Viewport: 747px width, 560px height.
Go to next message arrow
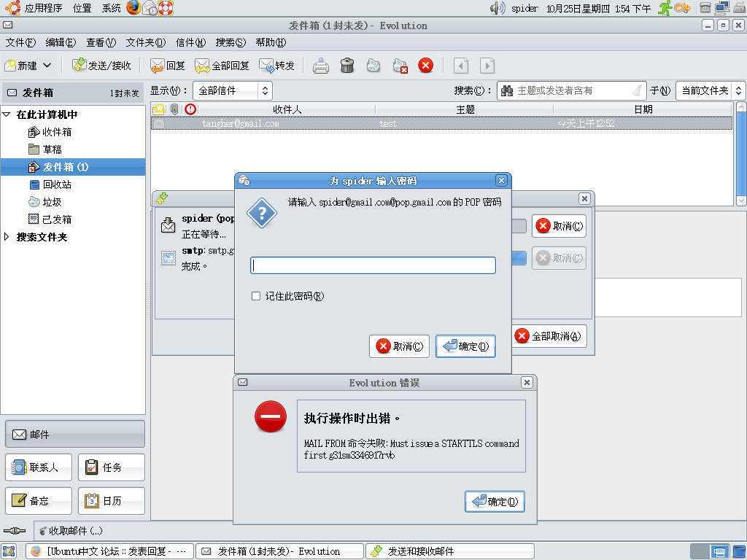point(487,66)
